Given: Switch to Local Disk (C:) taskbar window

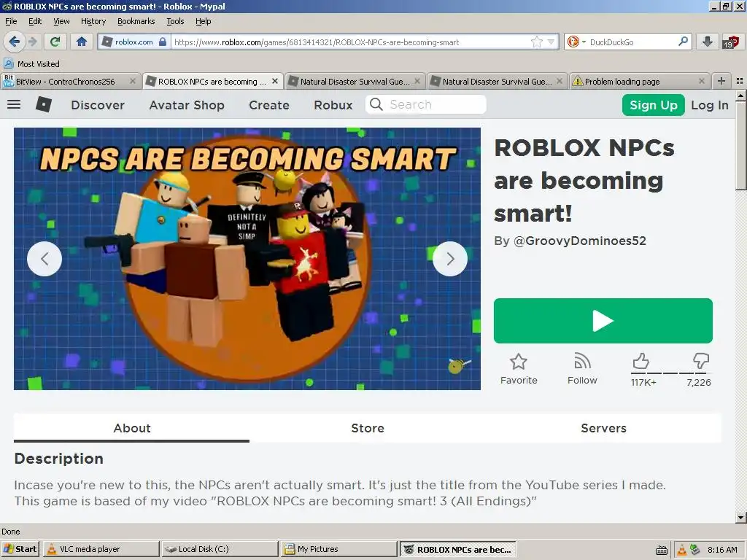Looking at the screenshot, I should tap(220, 549).
